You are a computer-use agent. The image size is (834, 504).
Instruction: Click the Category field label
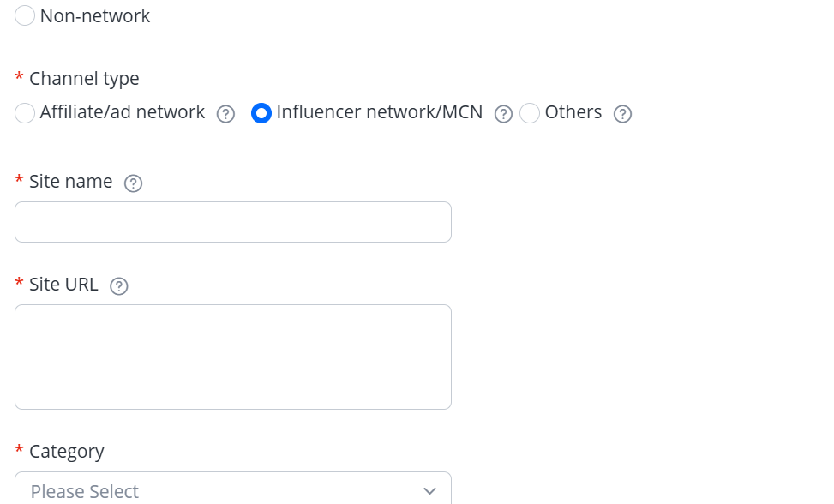67,452
